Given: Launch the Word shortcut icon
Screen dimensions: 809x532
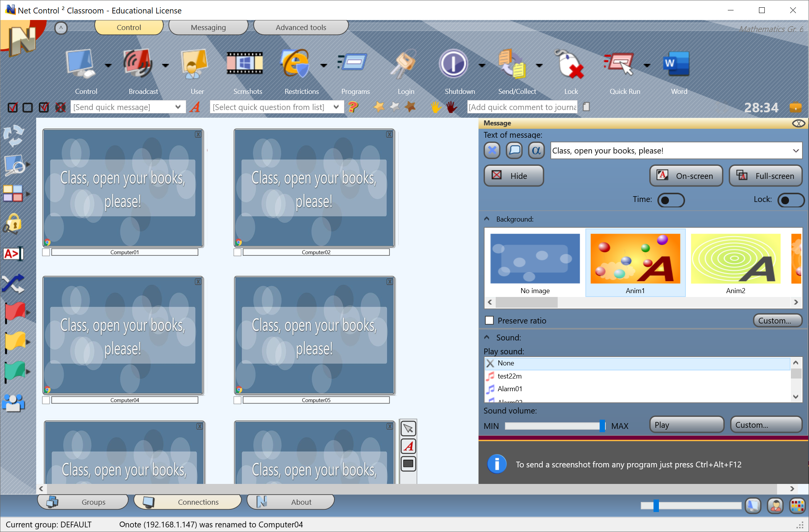Looking at the screenshot, I should [676, 63].
